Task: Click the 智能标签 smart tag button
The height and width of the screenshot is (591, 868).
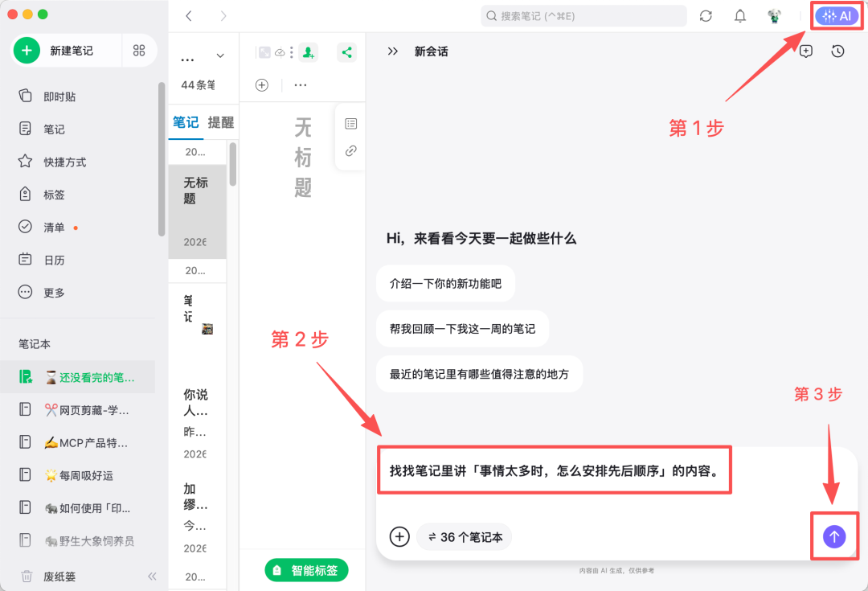Action: [x=307, y=571]
